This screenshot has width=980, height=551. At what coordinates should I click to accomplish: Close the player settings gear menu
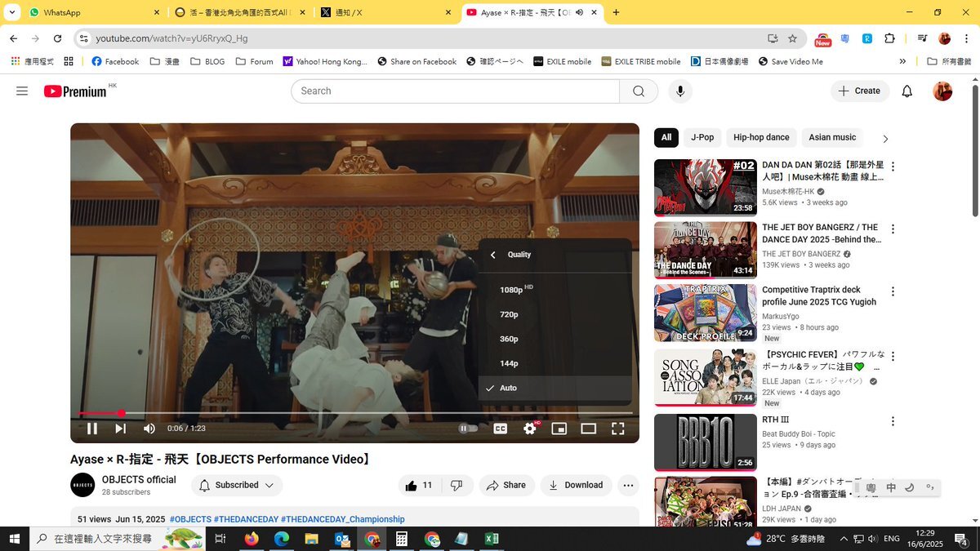[x=530, y=429]
